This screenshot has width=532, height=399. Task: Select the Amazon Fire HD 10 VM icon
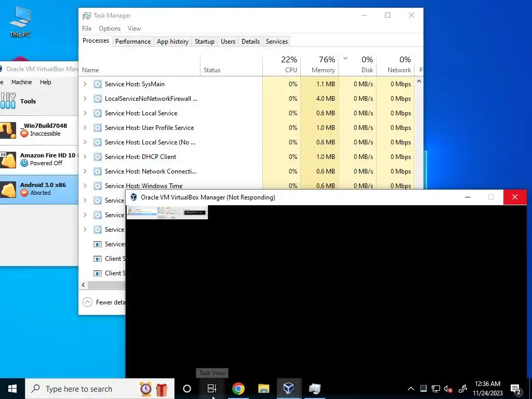coord(8,159)
